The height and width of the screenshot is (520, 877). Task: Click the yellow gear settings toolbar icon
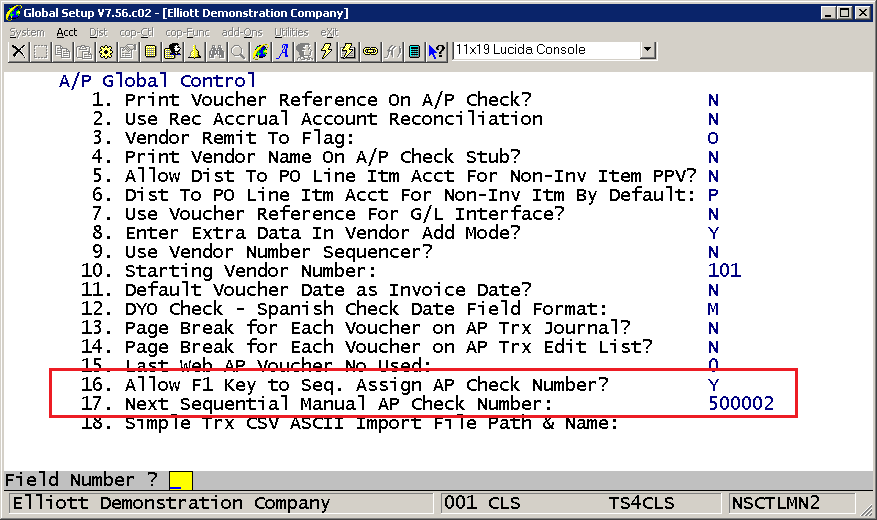point(106,51)
